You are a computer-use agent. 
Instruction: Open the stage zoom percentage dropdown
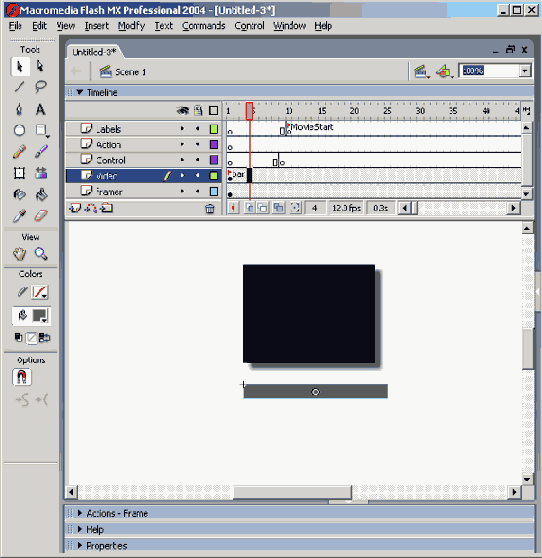pyautogui.click(x=525, y=71)
